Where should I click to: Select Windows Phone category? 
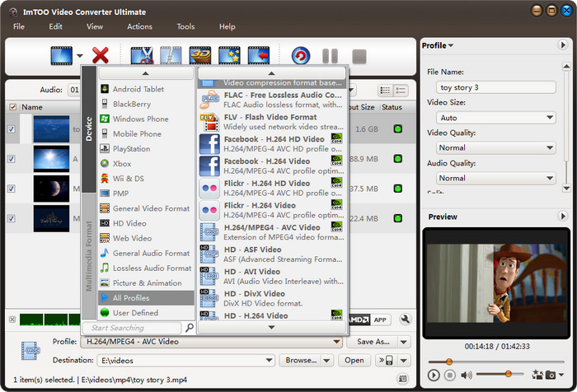pos(146,119)
